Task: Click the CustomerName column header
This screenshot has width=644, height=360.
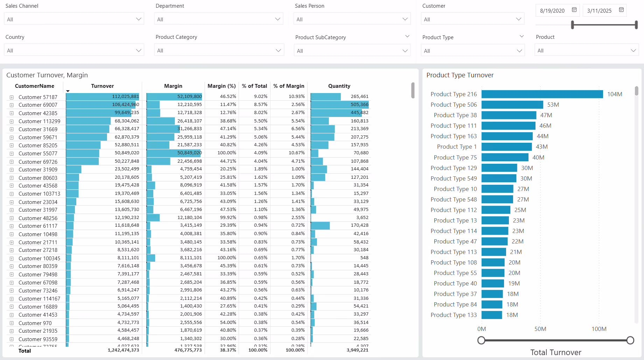Action: pos(35,86)
